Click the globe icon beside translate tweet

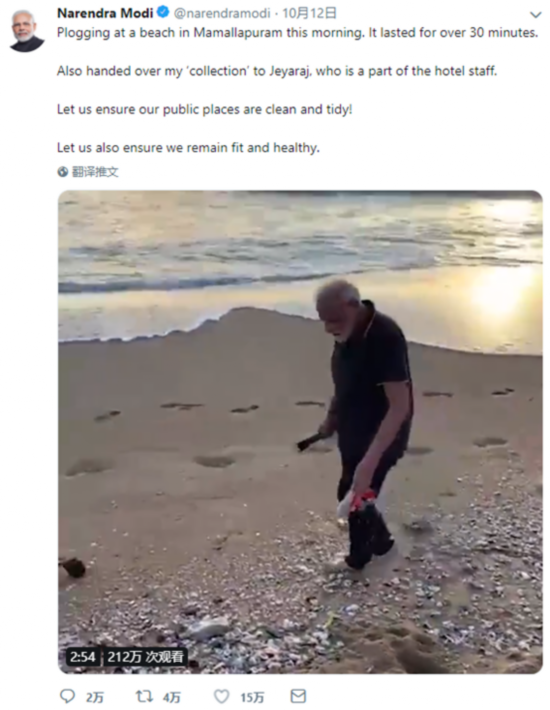[x=62, y=172]
